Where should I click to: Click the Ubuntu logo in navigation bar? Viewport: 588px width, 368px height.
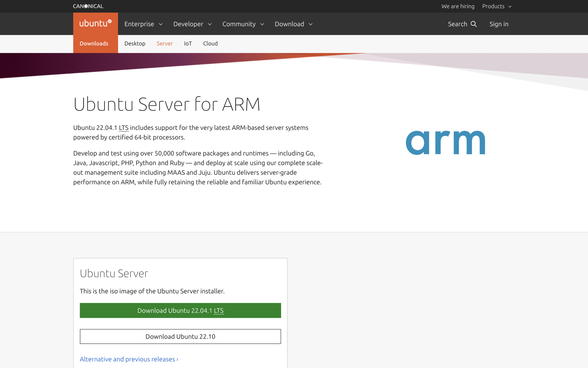coord(95,24)
